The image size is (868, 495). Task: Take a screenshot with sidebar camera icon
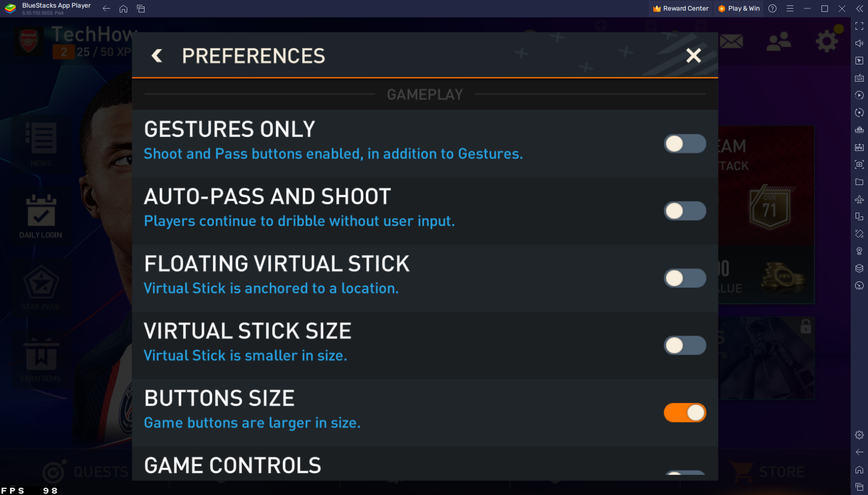859,164
